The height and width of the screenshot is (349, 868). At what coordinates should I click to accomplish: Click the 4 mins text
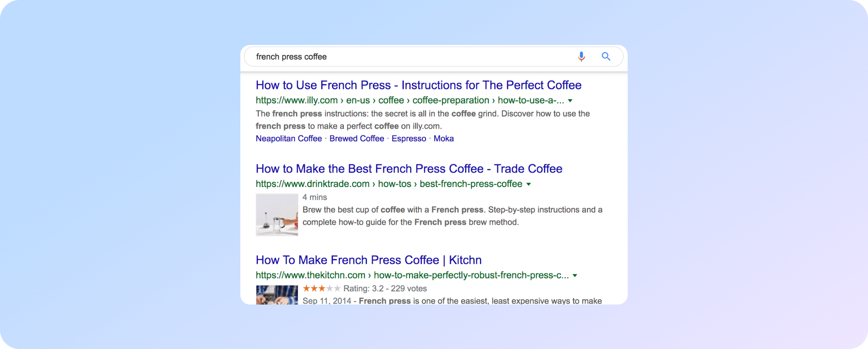314,197
